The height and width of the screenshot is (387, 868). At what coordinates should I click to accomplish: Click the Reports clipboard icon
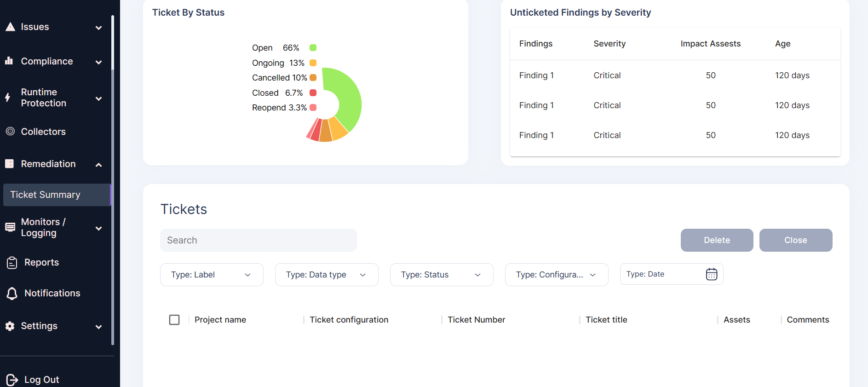point(12,262)
